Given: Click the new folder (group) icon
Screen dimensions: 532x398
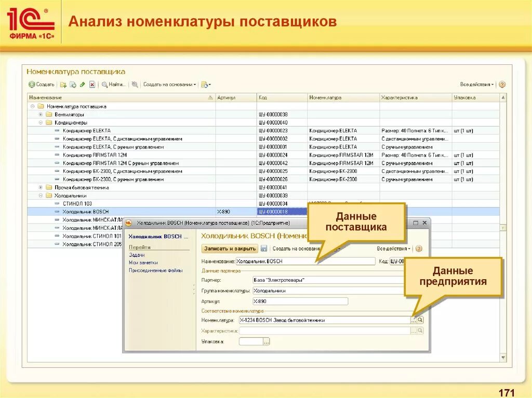Looking at the screenshot, I should point(63,85).
